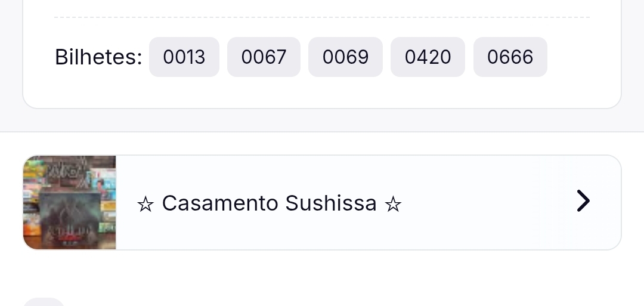Click the separator line below the tickets card
The width and height of the screenshot is (644, 306).
[x=322, y=132]
